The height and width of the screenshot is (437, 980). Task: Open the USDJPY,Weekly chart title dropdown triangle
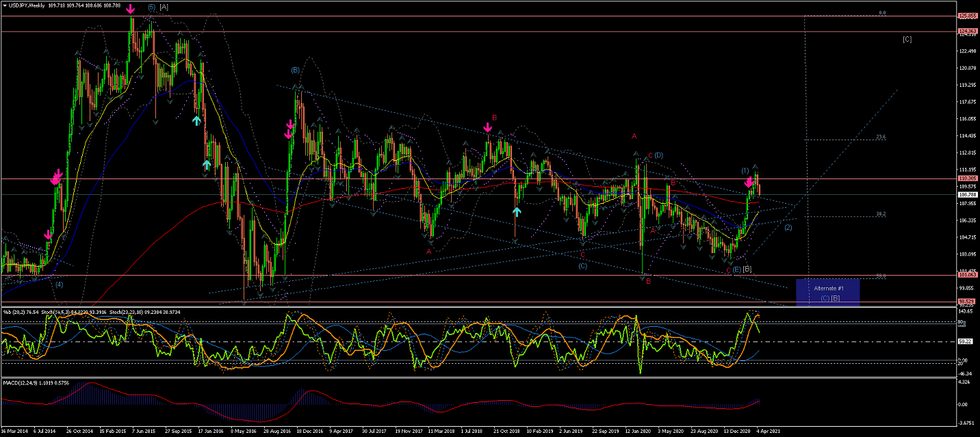pyautogui.click(x=5, y=5)
